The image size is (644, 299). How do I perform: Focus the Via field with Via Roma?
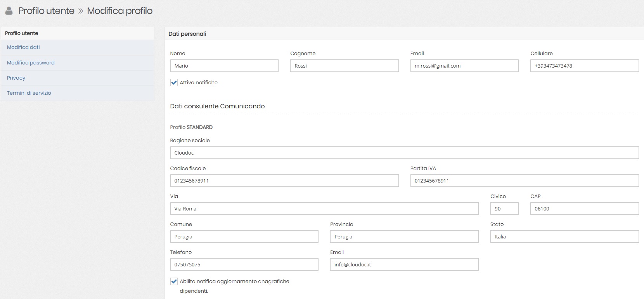324,209
